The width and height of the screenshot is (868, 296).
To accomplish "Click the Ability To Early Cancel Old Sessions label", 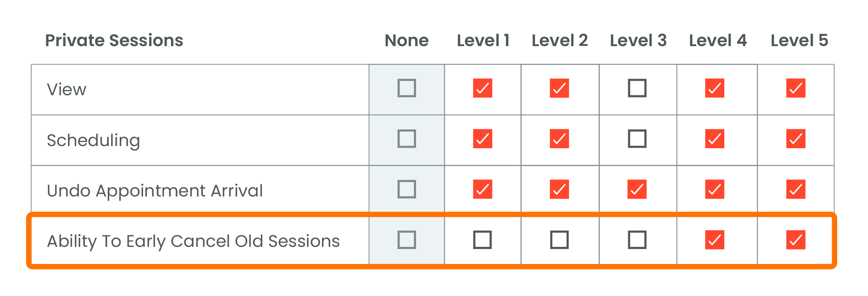I will click(193, 241).
